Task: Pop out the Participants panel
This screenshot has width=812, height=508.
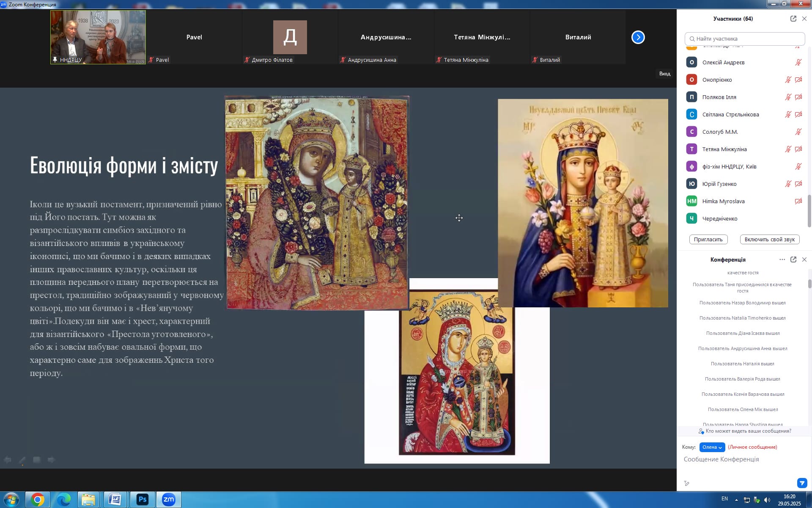Action: click(793, 19)
